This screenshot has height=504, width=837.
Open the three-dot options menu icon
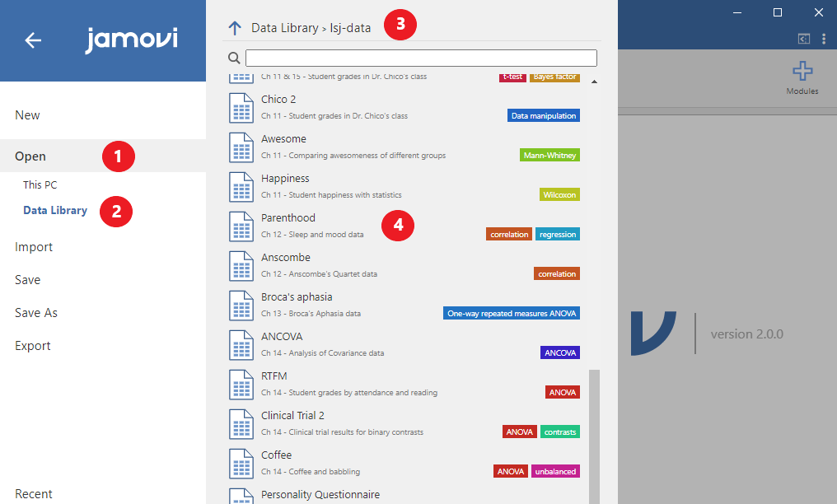coord(824,39)
